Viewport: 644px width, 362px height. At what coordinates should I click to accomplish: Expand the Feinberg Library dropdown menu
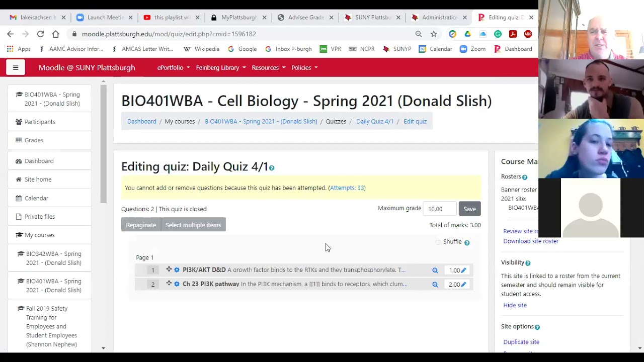click(221, 67)
